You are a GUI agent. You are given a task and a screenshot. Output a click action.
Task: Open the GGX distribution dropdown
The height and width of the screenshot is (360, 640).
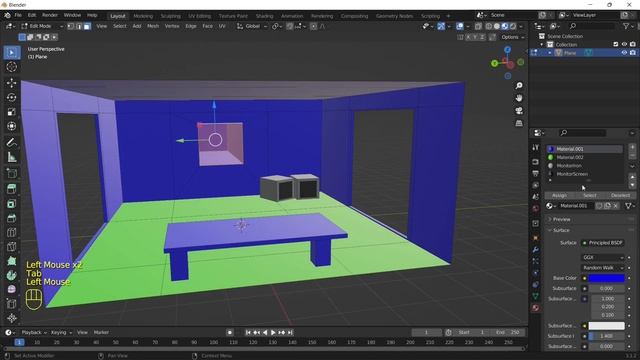[x=603, y=258]
